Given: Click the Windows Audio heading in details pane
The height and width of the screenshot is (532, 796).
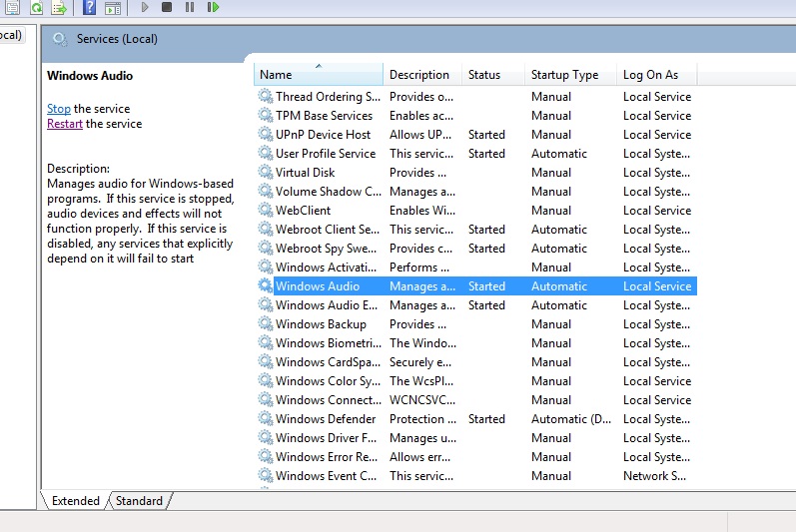Looking at the screenshot, I should click(90, 76).
